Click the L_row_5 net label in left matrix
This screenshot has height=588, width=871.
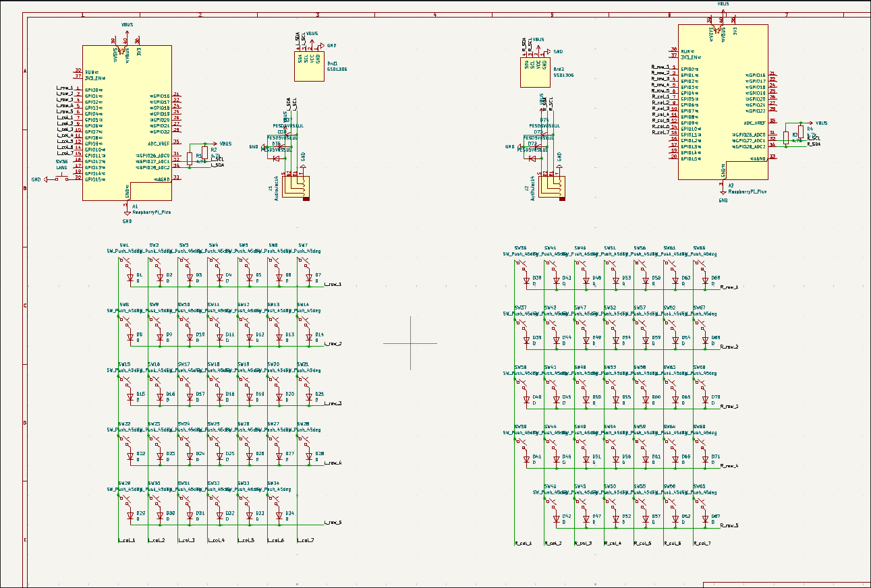coord(333,523)
